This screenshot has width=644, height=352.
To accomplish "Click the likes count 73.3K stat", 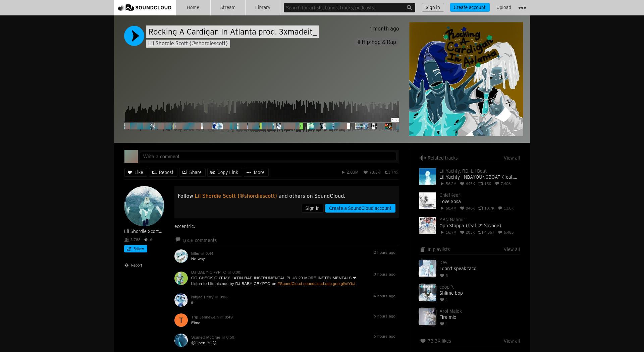I will [x=372, y=172].
